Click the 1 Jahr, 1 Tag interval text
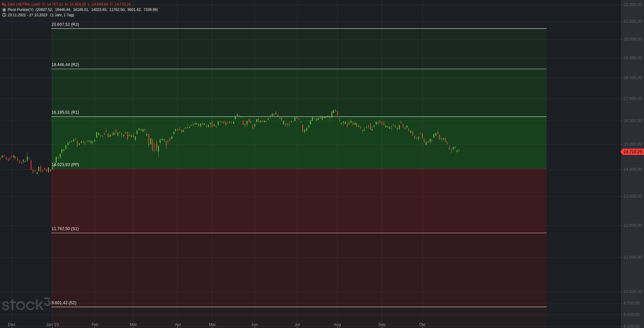Viewport: 644px width, 328px height. coord(62,15)
